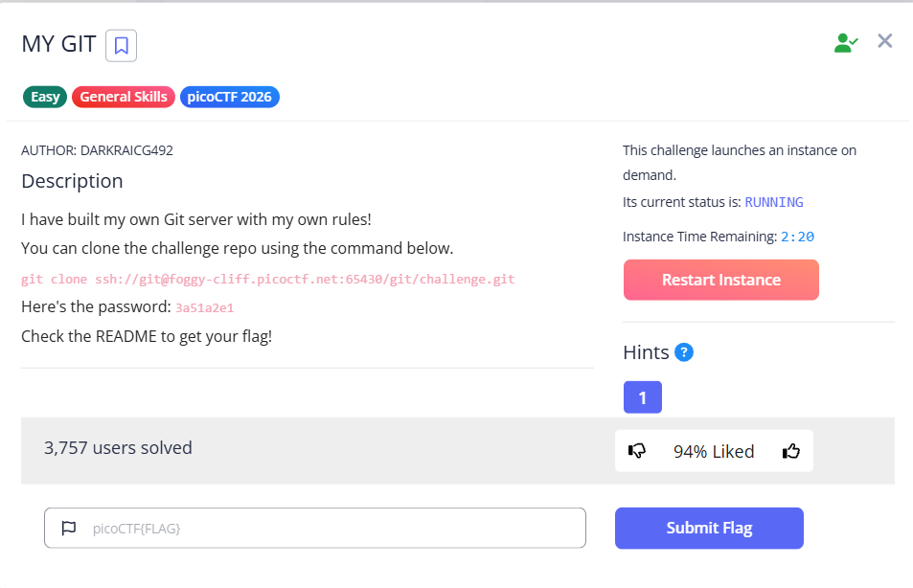
Task: Click the git clone command text
Action: [268, 280]
